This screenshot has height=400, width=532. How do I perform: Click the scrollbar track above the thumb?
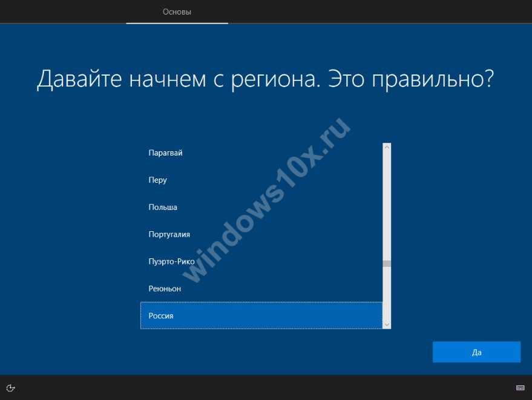point(387,206)
